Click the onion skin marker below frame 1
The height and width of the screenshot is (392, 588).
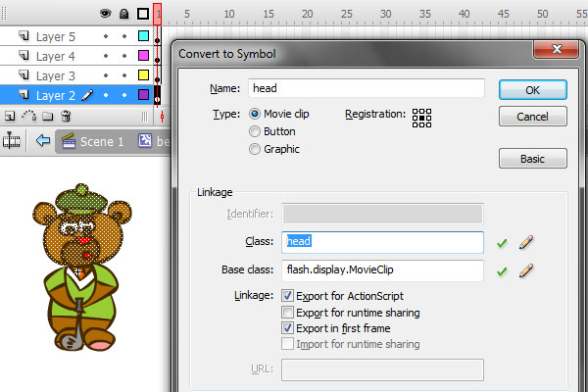click(x=162, y=117)
